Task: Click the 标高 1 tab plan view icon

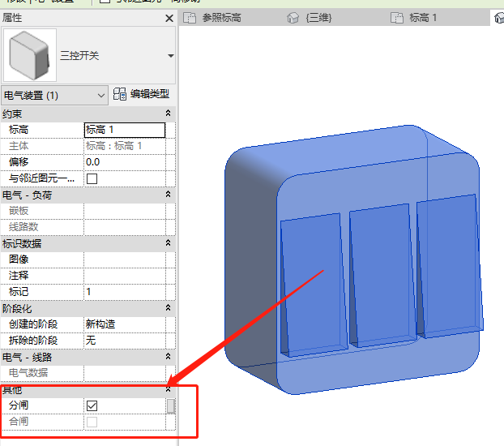Action: 397,18
